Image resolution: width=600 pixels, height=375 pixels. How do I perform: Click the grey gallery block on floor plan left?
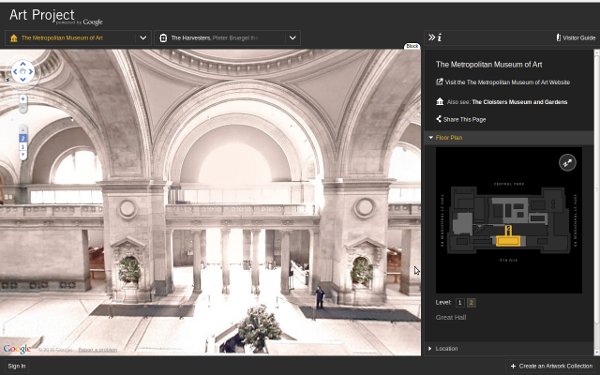pos(463,223)
